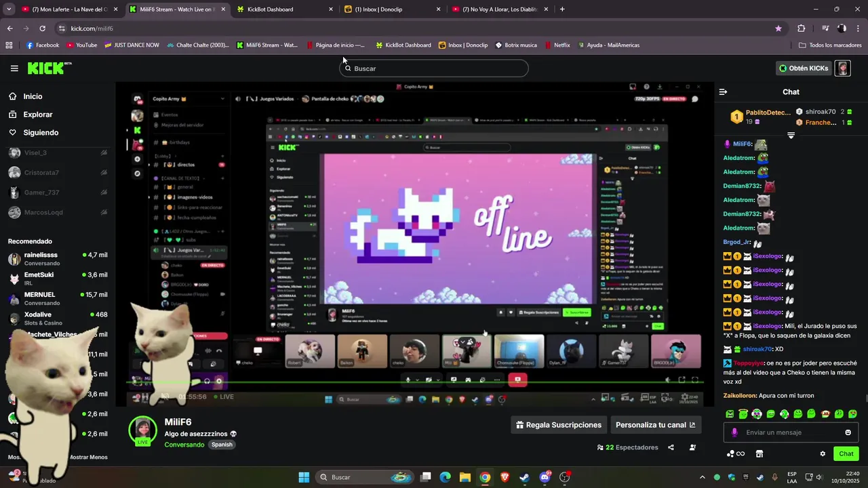Open the browser extensions puzzle icon
The height and width of the screenshot is (488, 868).
pyautogui.click(x=802, y=28)
